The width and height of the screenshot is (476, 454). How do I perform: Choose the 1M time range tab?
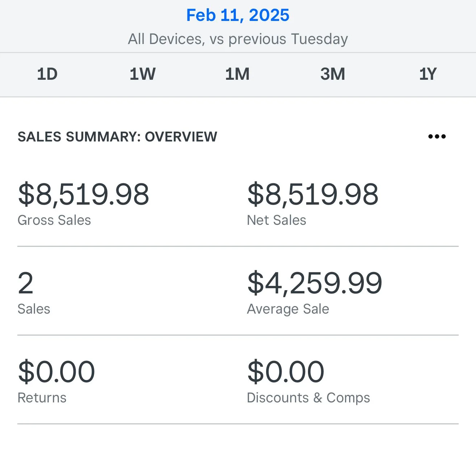[237, 74]
